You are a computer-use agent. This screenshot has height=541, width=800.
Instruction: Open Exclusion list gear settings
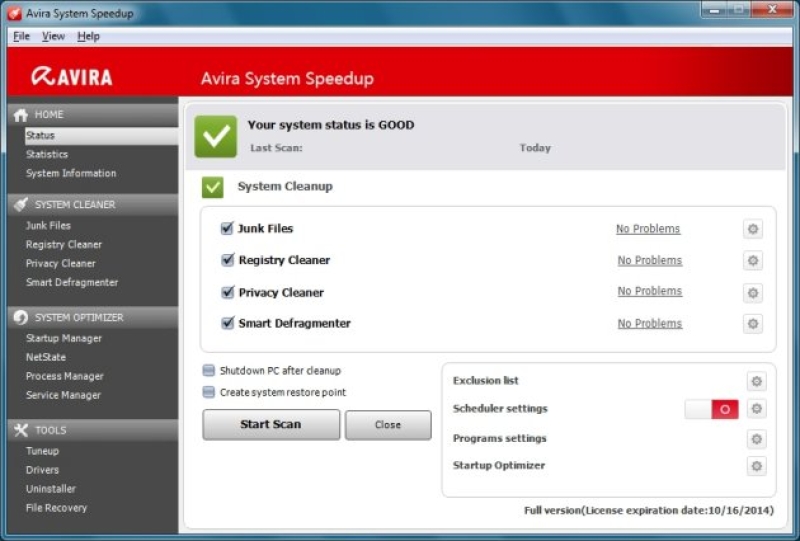tap(757, 381)
